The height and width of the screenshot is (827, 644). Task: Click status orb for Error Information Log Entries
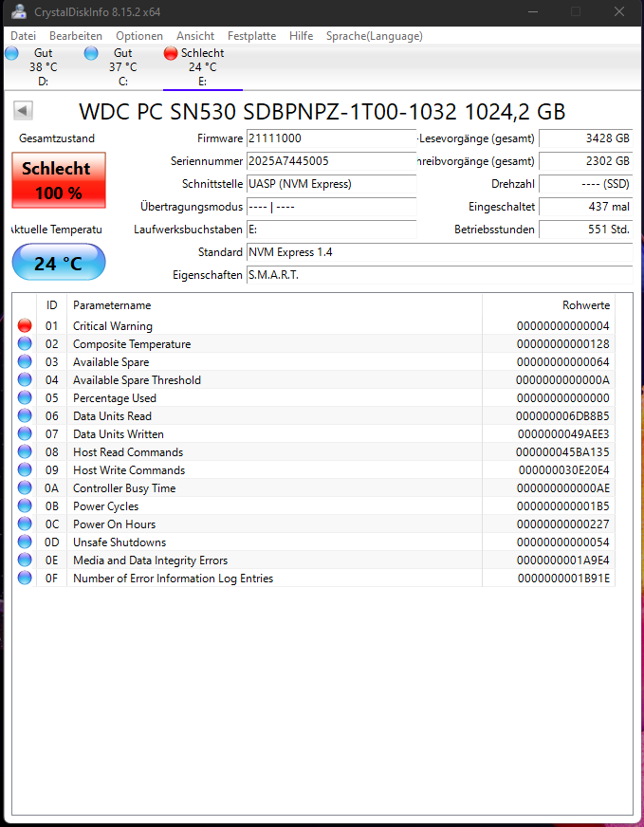25,579
